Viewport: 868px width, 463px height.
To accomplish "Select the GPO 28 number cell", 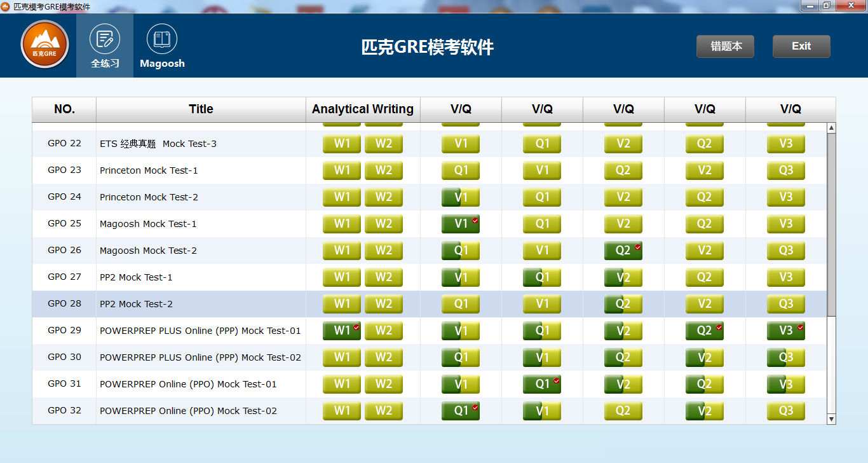I will point(65,304).
